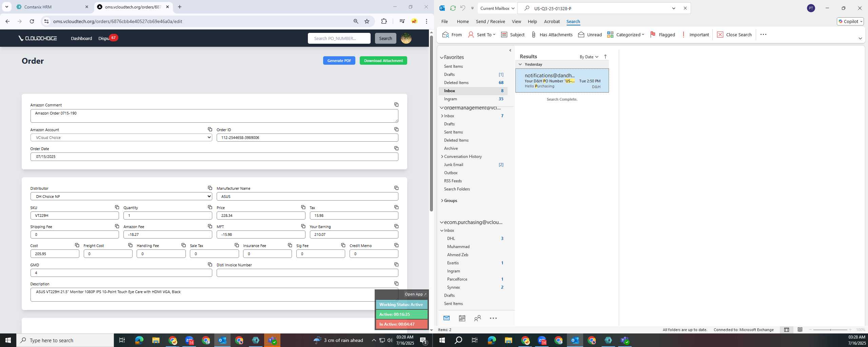The image size is (868, 347).
Task: Click Open App on the tracker widget
Action: pyautogui.click(x=415, y=294)
